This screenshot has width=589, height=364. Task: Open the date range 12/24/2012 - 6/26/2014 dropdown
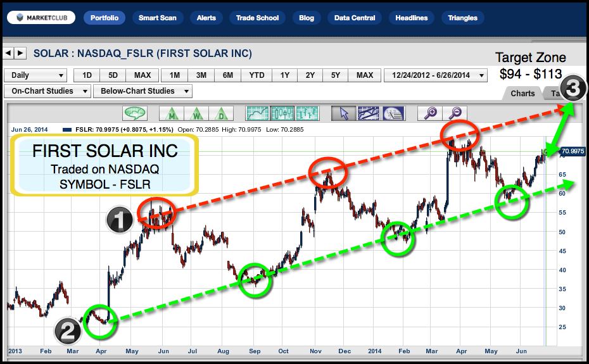[x=436, y=75]
